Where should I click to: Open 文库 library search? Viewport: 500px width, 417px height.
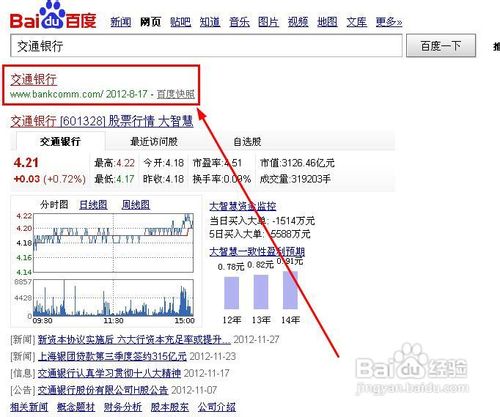pos(357,22)
